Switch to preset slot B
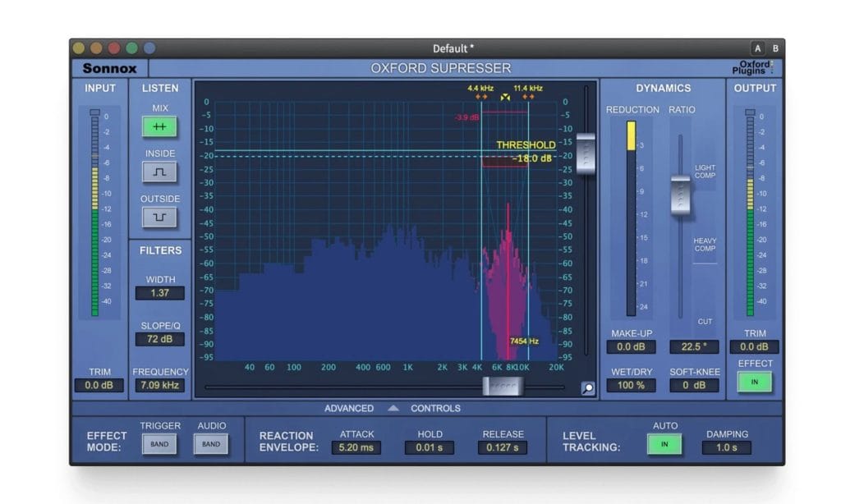The image size is (841, 504). tap(774, 48)
